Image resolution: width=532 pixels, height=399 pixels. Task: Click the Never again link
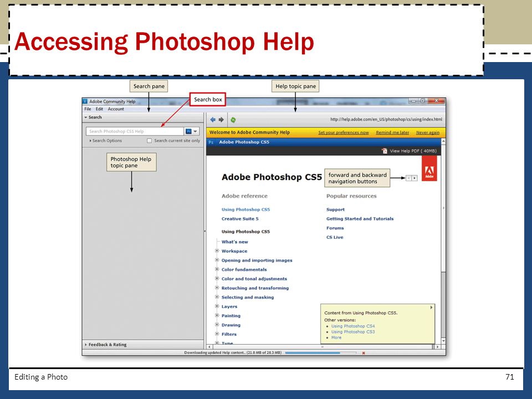pos(427,132)
